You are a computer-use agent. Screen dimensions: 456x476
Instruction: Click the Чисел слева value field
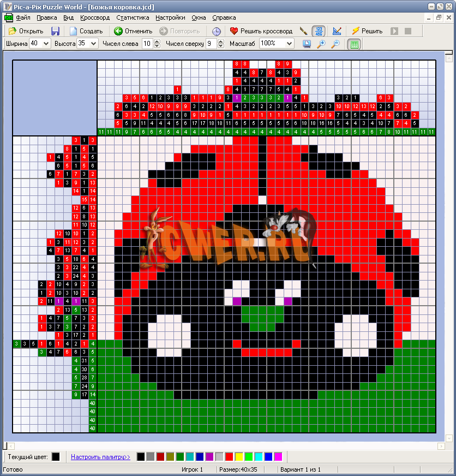click(x=148, y=44)
